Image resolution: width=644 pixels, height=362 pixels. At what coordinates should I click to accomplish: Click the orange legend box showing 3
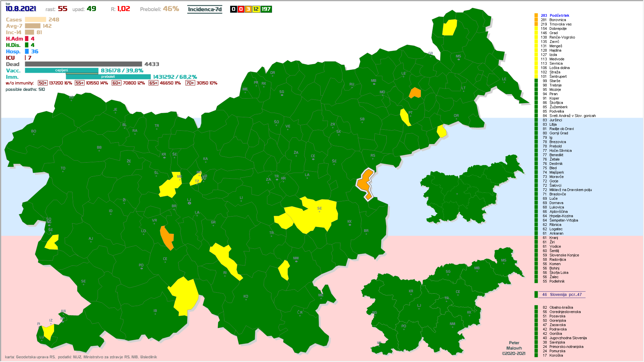[x=248, y=9]
